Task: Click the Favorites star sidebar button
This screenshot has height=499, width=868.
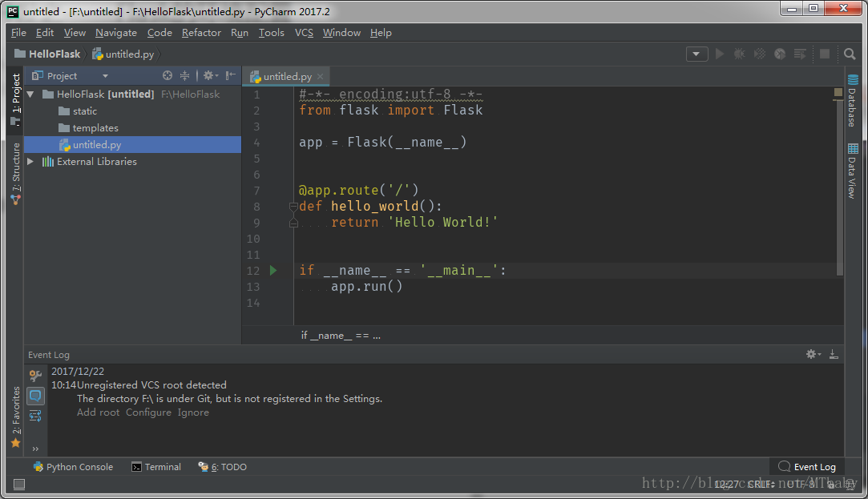Action: [16, 417]
